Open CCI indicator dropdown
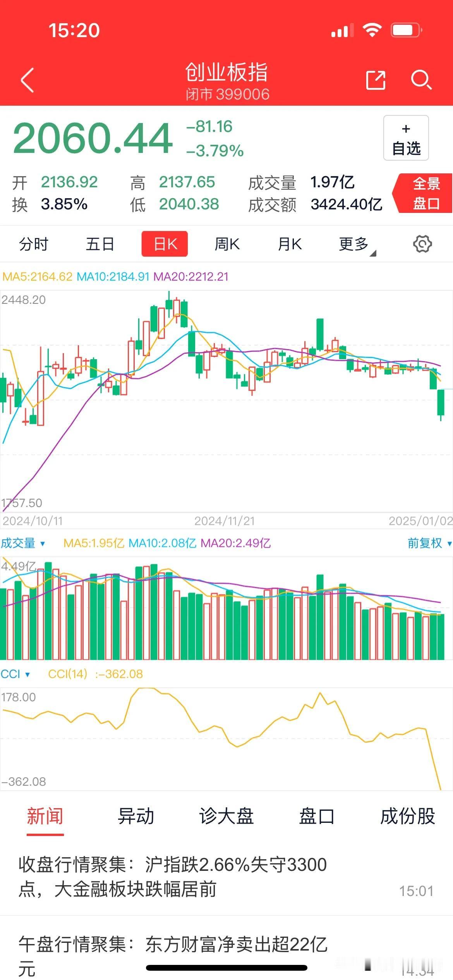Screen dimensions: 453x980 pos(15,674)
